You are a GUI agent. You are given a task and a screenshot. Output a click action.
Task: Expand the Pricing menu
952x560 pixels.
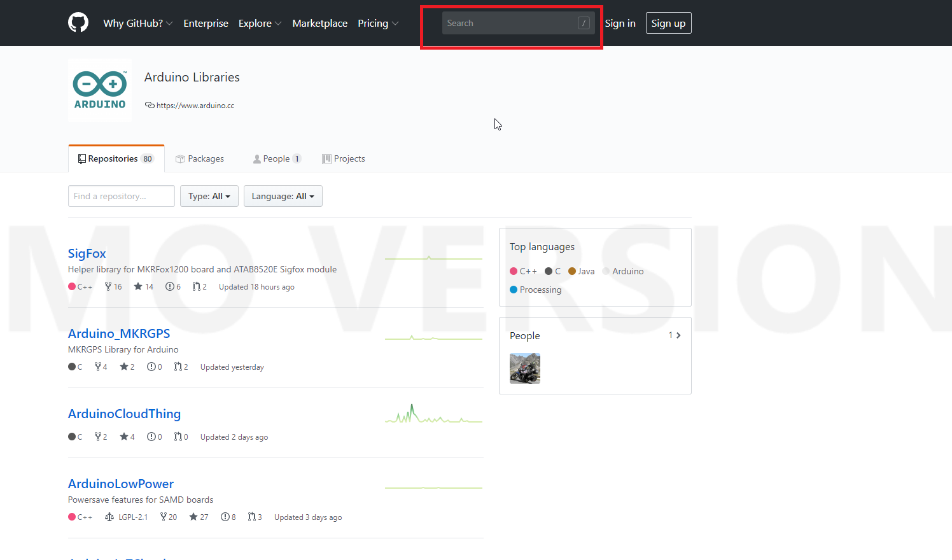378,23
